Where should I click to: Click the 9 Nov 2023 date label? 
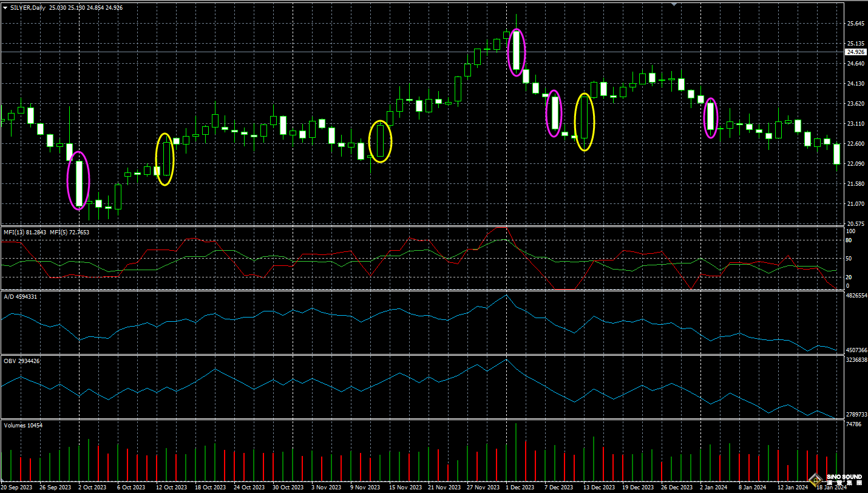(x=365, y=488)
